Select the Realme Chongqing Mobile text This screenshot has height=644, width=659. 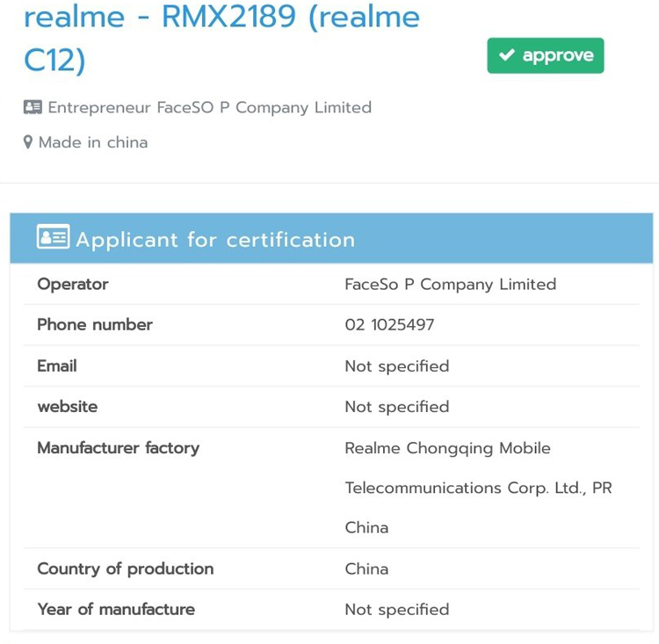(447, 448)
